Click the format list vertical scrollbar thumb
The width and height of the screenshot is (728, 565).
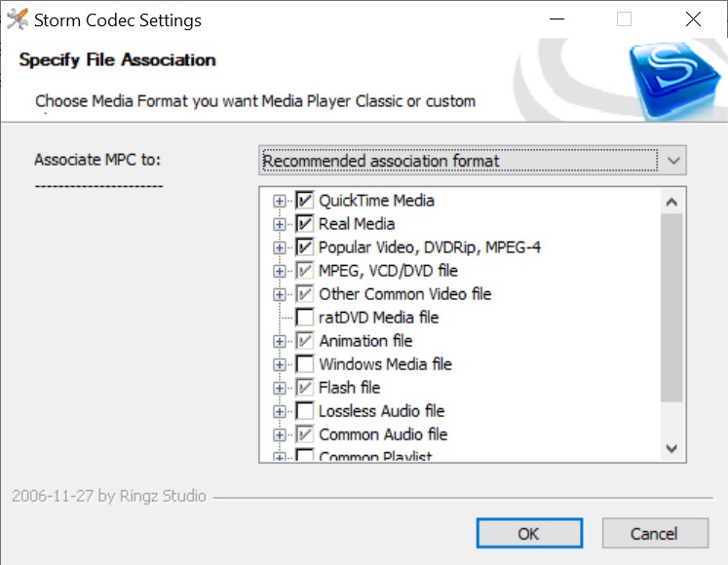(671, 307)
